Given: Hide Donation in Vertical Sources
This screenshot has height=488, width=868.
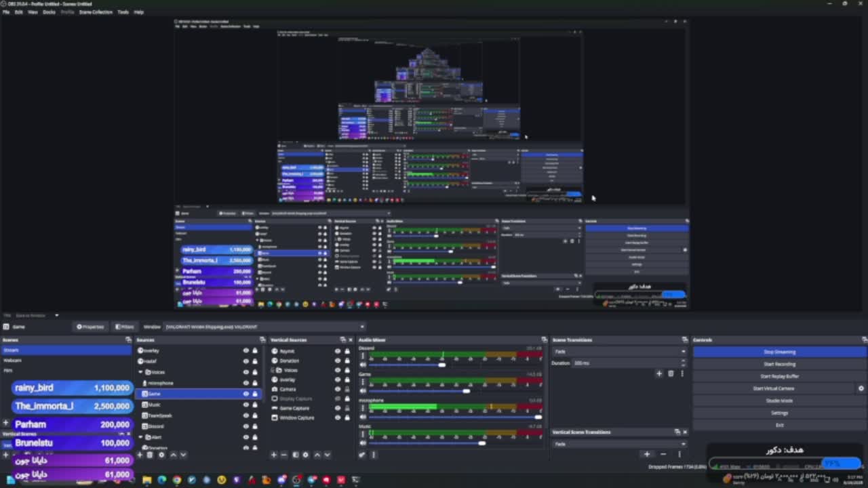Looking at the screenshot, I should [338, 361].
